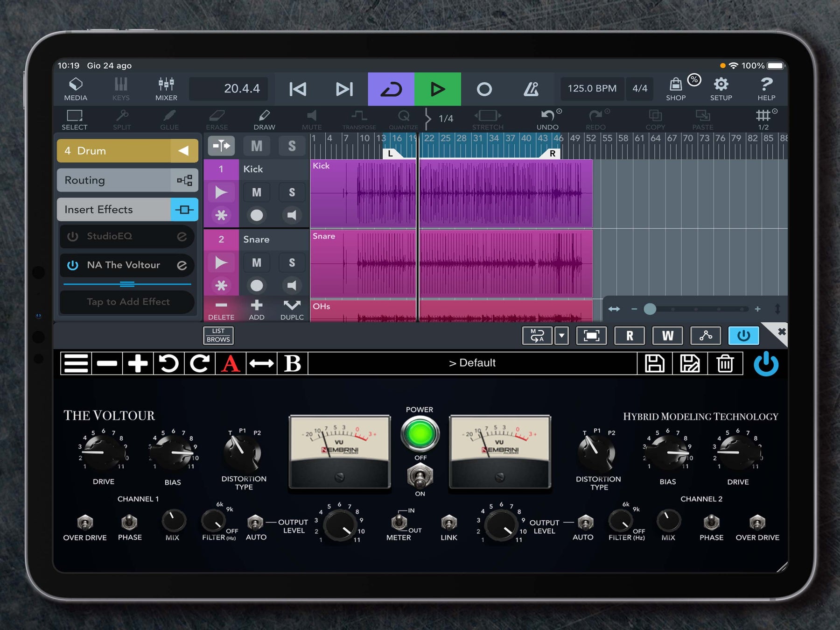Tap UNDO in the toolbar

(x=547, y=120)
